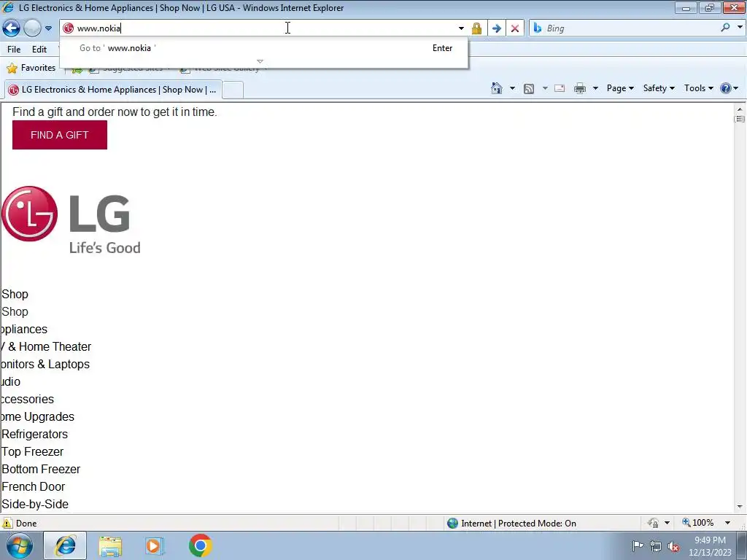Open a new blank tab
The height and width of the screenshot is (560, 747).
(x=233, y=90)
